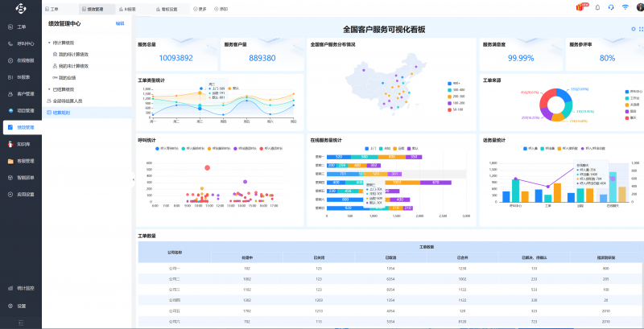This screenshot has width=644, height=329.
Task: Open the 更多 tab menu
Action: [x=200, y=9]
